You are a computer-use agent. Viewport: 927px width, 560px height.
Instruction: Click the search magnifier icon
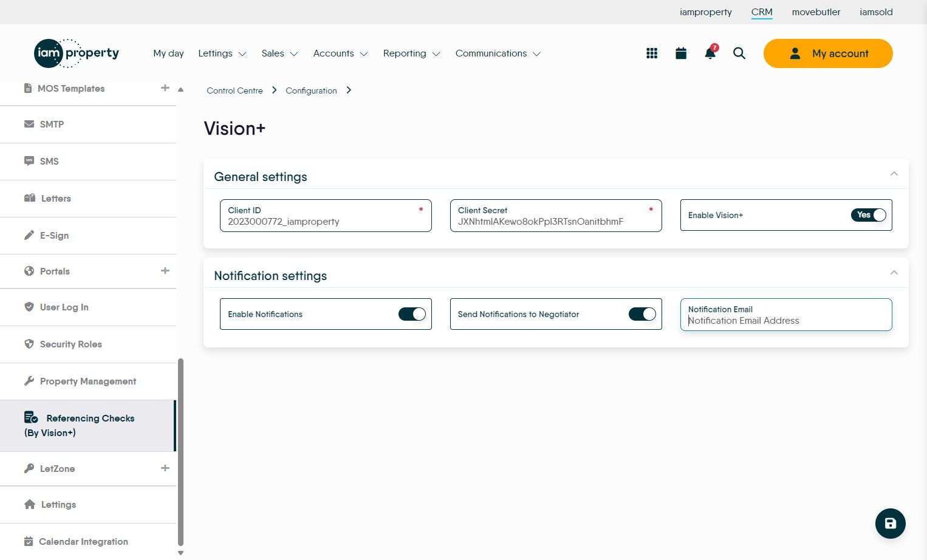pyautogui.click(x=739, y=53)
